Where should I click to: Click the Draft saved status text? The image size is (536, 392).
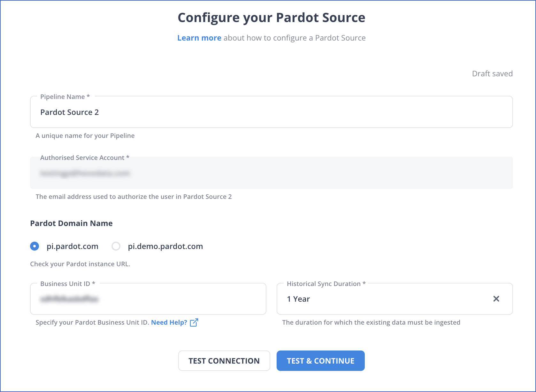tap(492, 74)
